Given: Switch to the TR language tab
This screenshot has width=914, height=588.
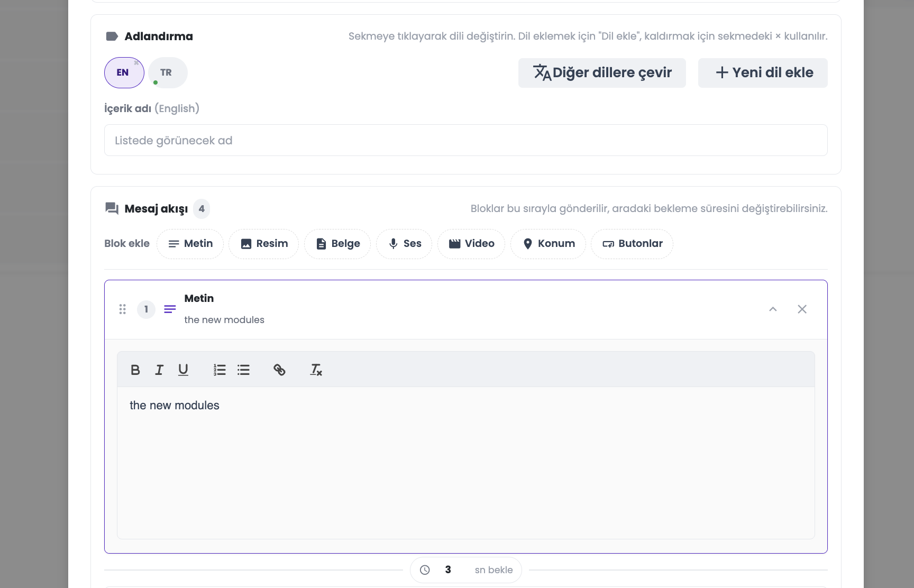Looking at the screenshot, I should click(168, 72).
